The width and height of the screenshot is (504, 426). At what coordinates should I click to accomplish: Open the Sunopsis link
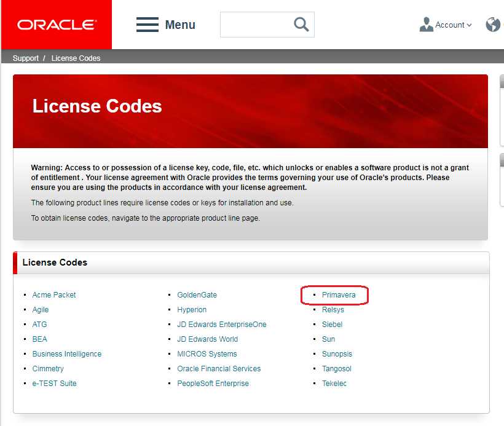(337, 354)
